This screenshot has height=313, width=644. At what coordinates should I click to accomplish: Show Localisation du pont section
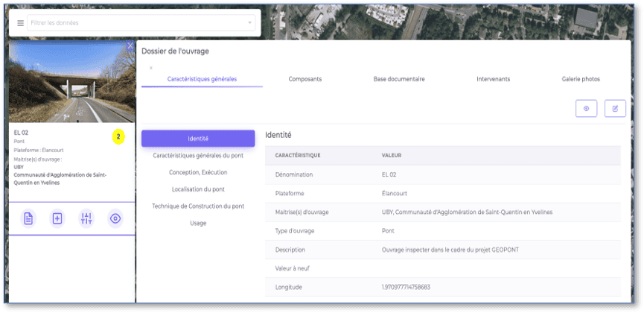[x=197, y=189]
